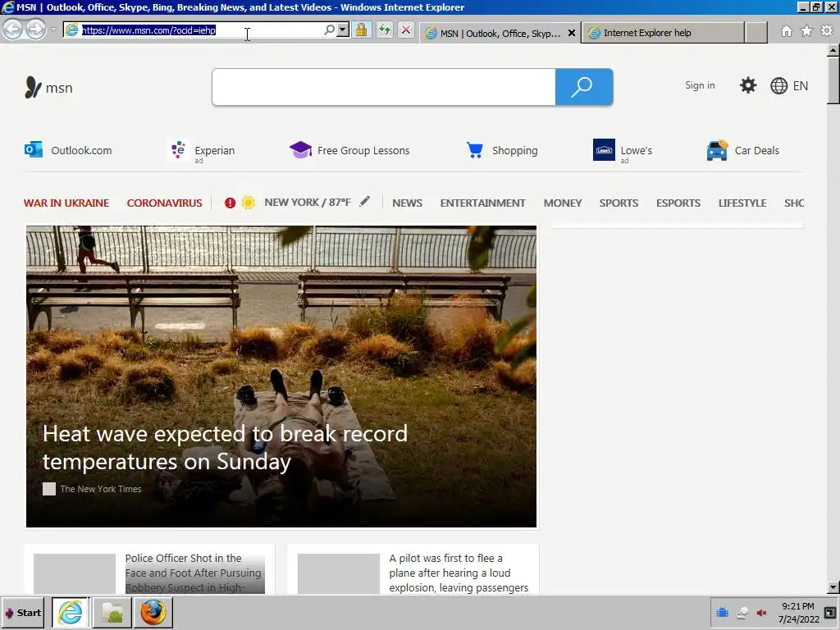Click the browser Back arrow button
The image size is (840, 630).
point(13,30)
